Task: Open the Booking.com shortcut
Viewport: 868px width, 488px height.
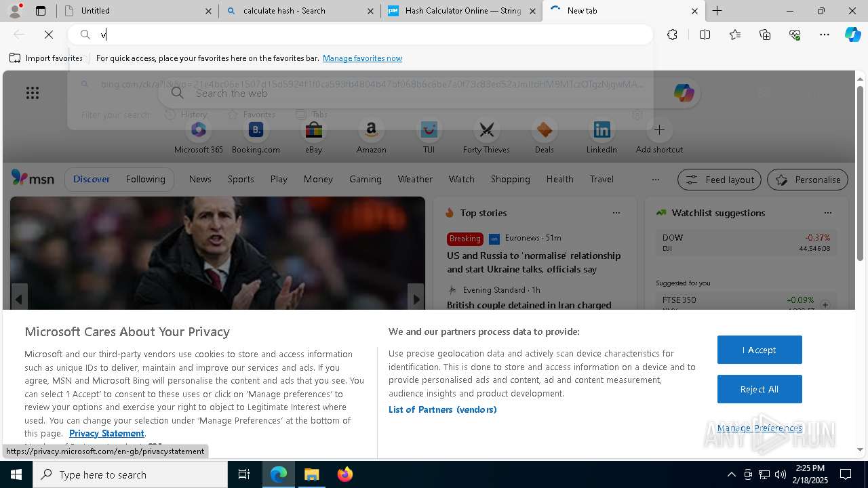Action: point(256,137)
